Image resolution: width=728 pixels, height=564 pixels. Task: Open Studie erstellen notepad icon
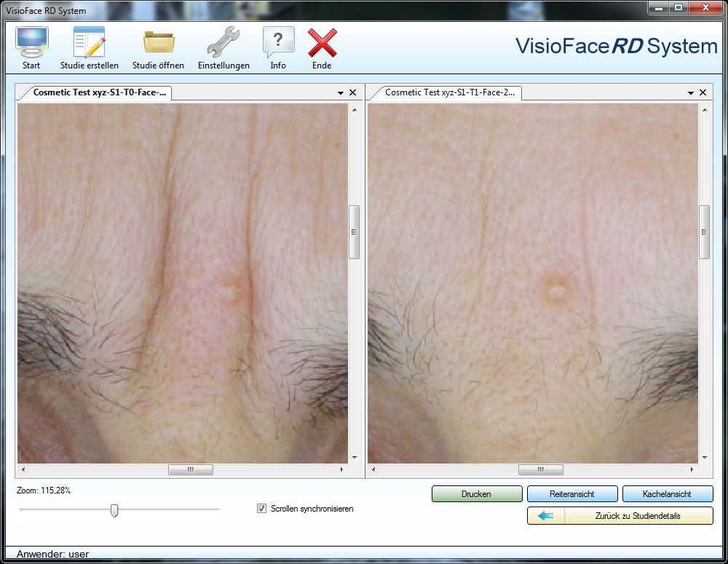89,42
